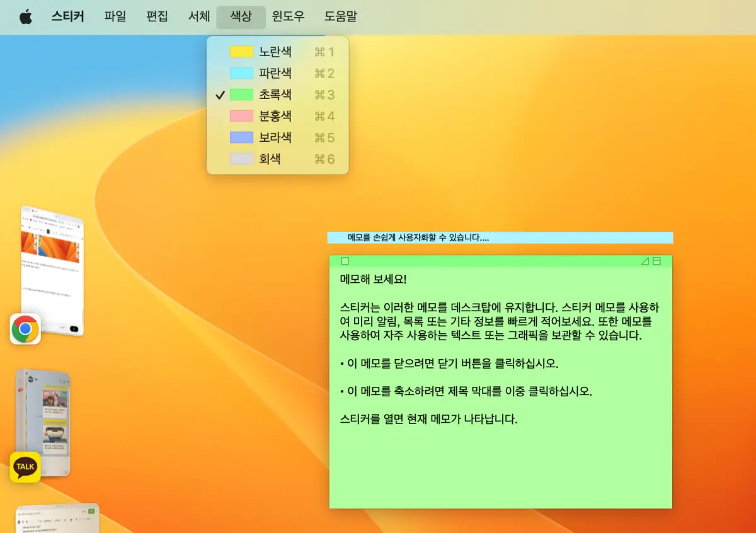Select 분홍색 as the note color
756x533 pixels.
(274, 116)
